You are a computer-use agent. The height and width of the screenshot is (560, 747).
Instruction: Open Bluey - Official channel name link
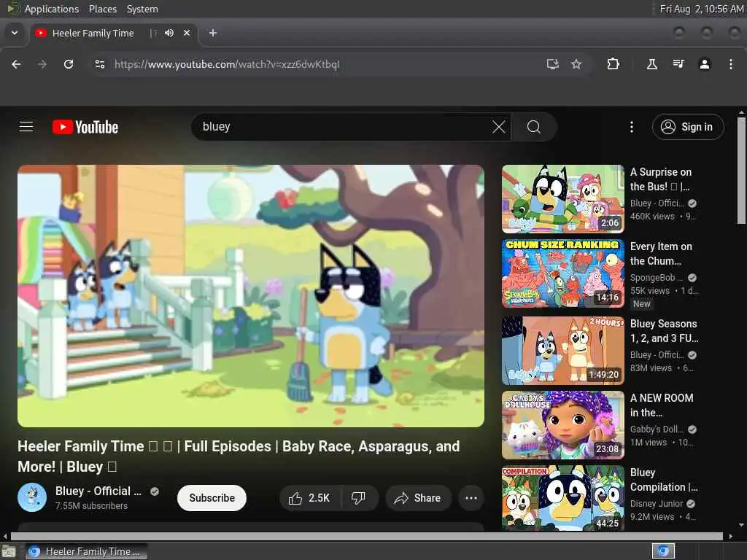(98, 491)
